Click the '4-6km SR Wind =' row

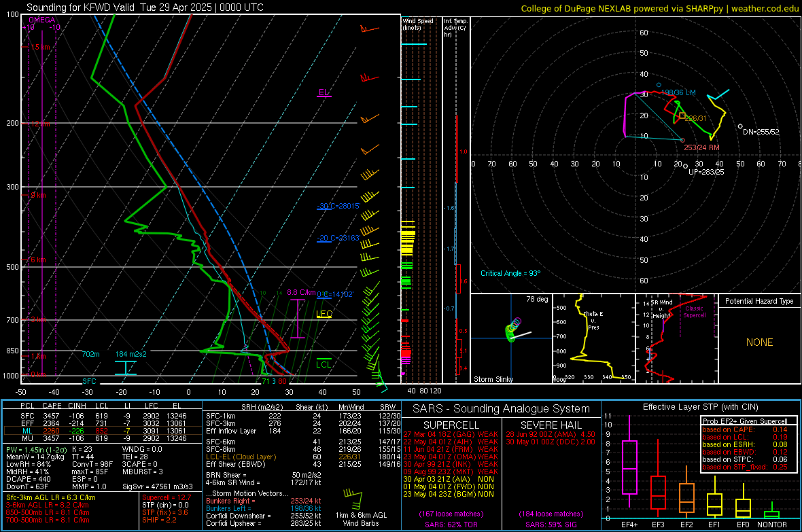point(264,482)
